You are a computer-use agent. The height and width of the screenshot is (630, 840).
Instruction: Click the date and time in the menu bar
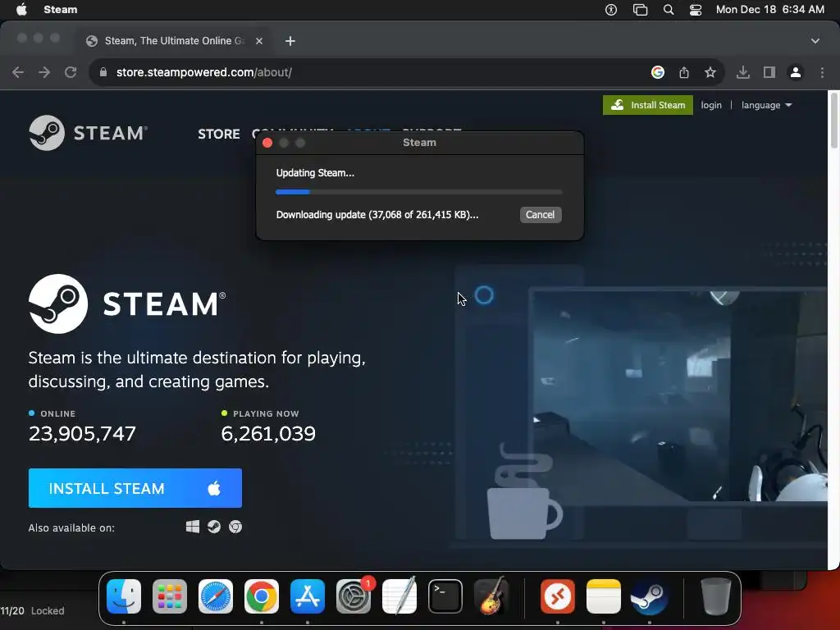pyautogui.click(x=769, y=9)
